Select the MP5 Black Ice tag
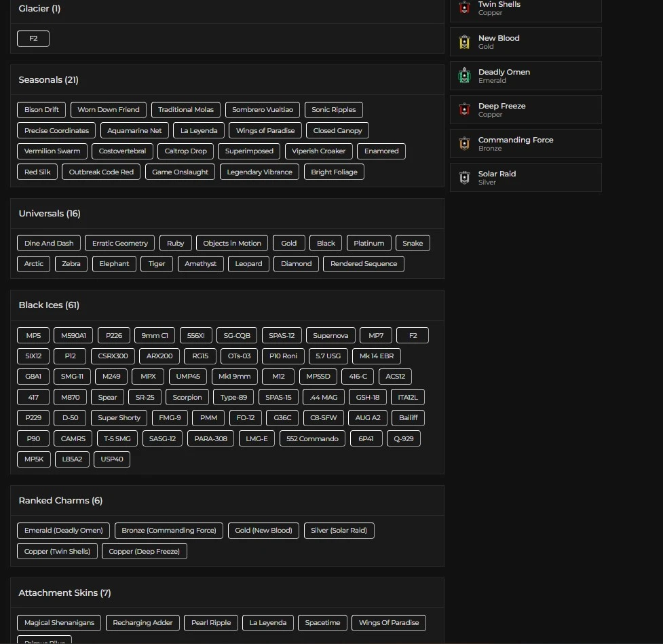This screenshot has height=644, width=663. tap(33, 336)
